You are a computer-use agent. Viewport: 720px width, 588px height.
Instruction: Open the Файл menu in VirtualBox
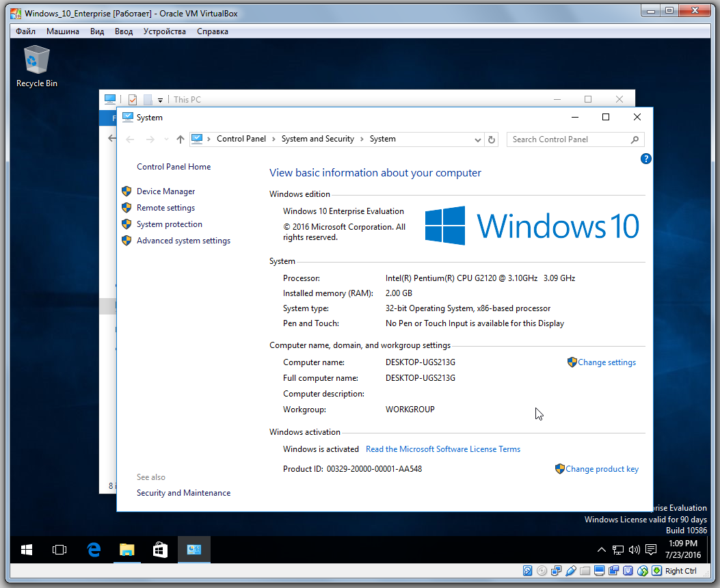pyautogui.click(x=25, y=31)
